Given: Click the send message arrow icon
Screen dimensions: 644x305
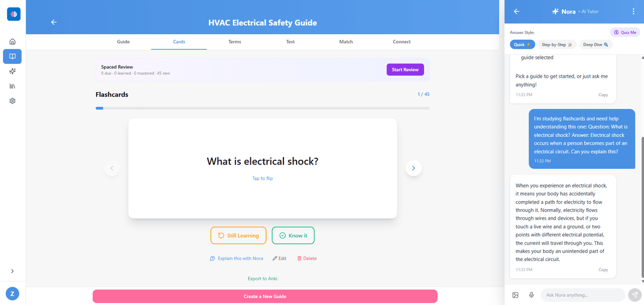Looking at the screenshot, I should tap(635, 295).
